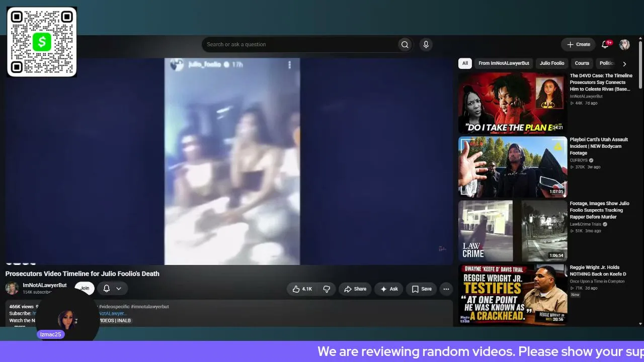The image size is (644, 362).
Task: Click the "51K 3mo ago" stats under the Law&Crime video
Action: click(586, 231)
